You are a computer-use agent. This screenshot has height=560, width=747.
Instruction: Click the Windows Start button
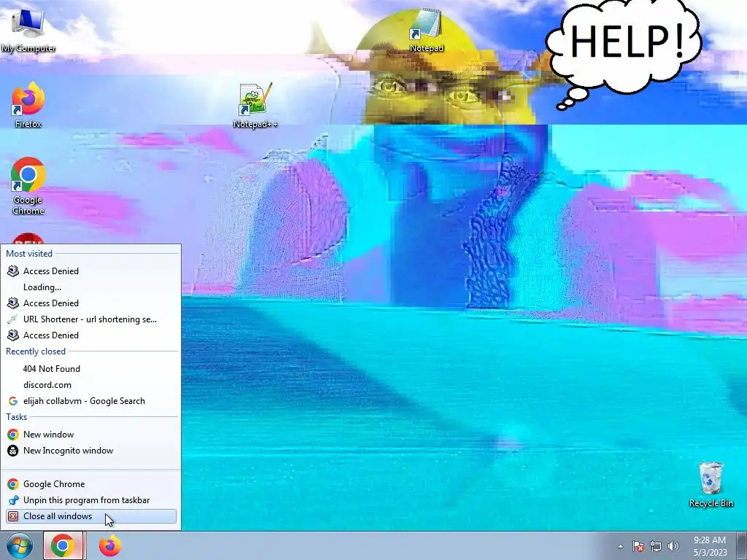click(x=20, y=545)
